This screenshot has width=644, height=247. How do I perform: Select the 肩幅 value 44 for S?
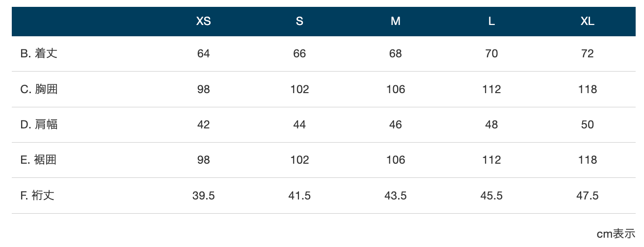pos(299,124)
